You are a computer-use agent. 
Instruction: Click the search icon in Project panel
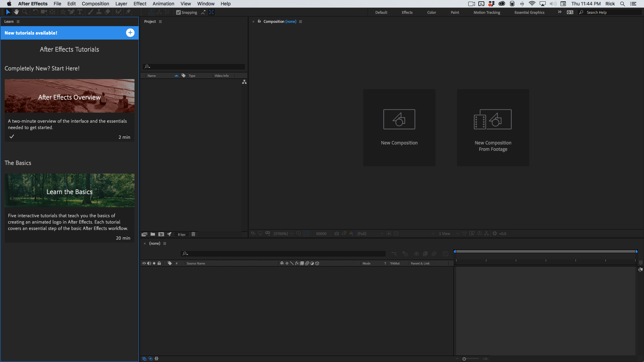(147, 67)
